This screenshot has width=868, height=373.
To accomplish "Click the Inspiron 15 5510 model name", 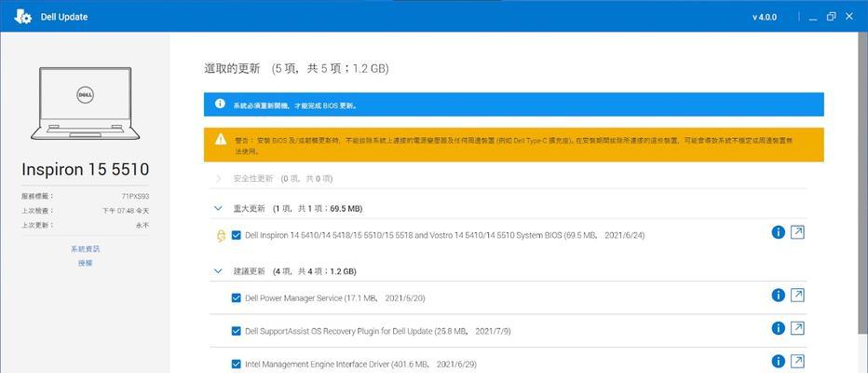I will click(x=86, y=170).
